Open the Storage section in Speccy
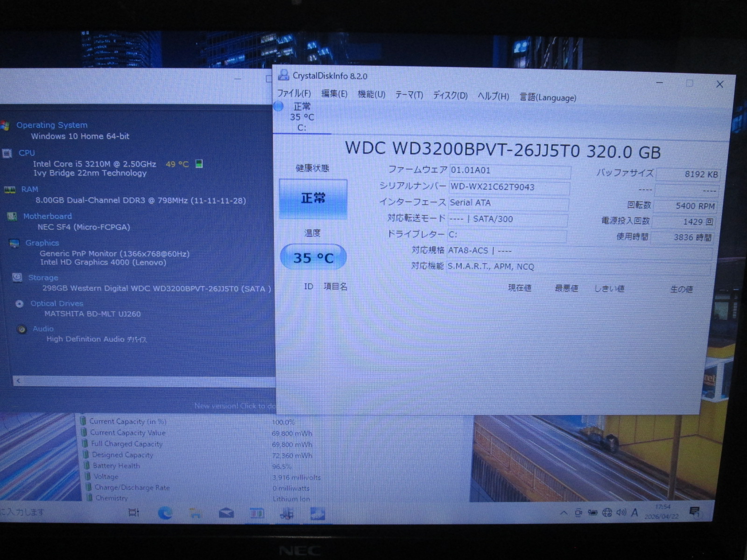 (43, 278)
